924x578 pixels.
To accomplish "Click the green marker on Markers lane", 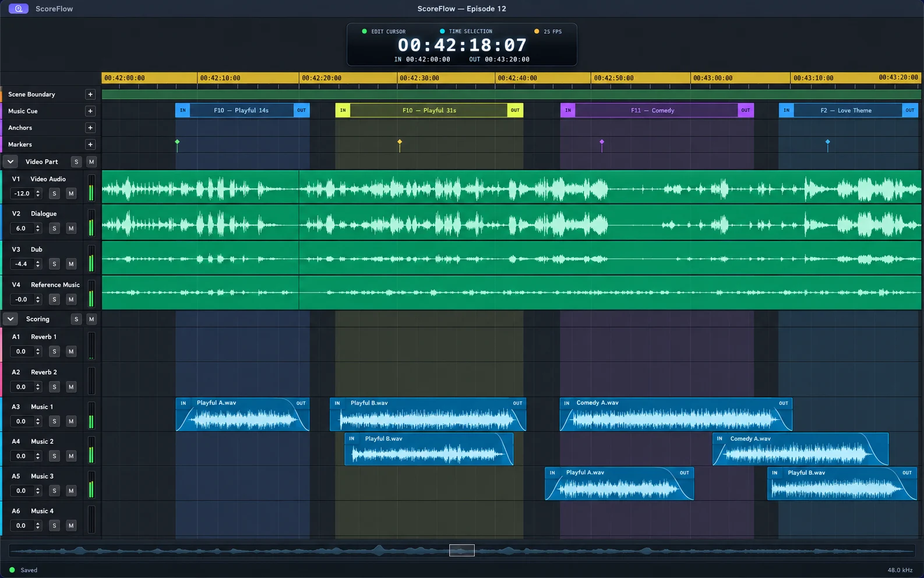I will 177,142.
